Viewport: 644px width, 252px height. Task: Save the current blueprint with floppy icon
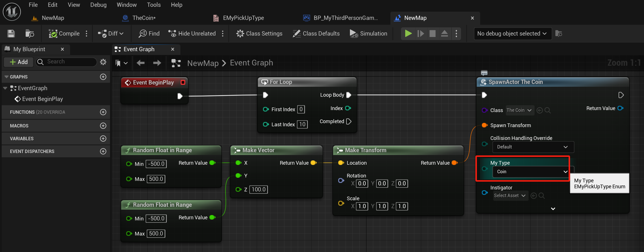11,34
